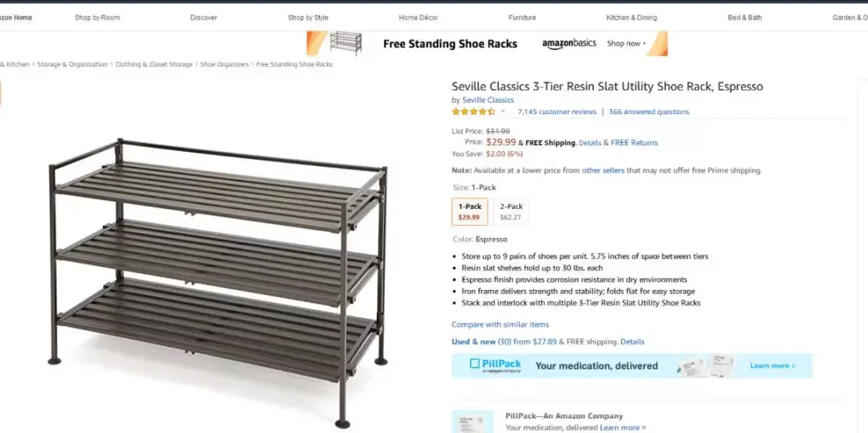Viewport: 868px width, 433px height.
Task: Select the 1-Pack size option
Action: point(469,212)
